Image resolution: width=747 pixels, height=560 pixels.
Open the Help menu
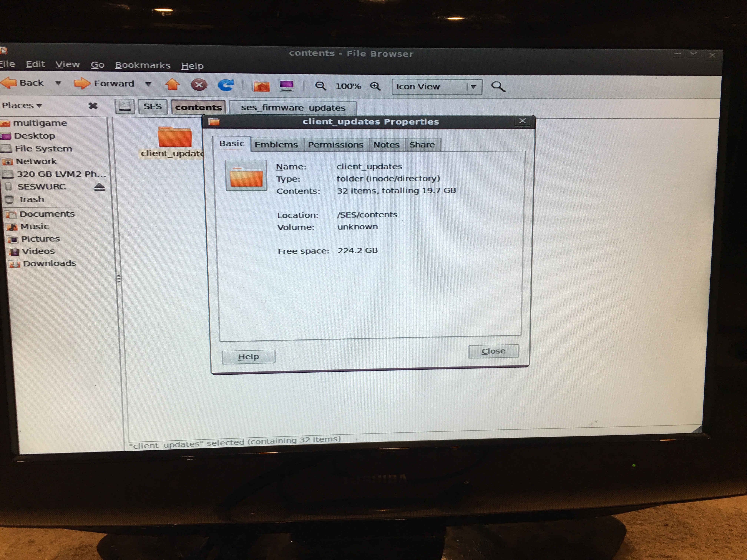pos(192,66)
